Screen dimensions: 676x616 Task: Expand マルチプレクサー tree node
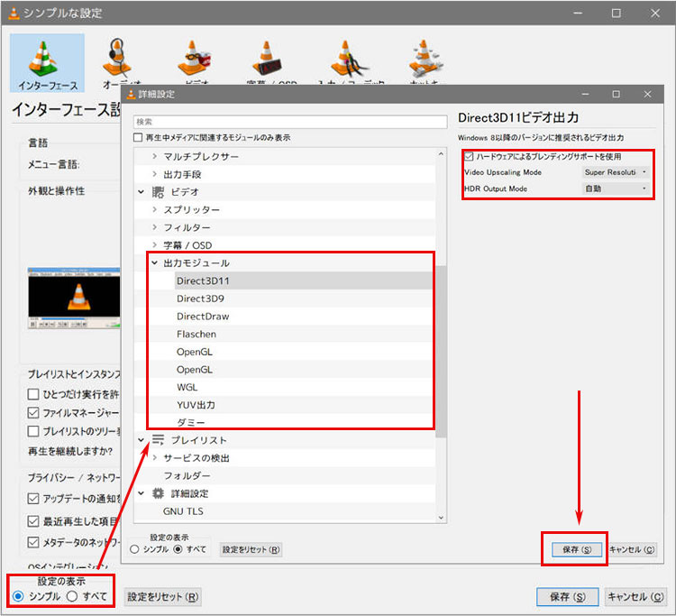point(155,156)
